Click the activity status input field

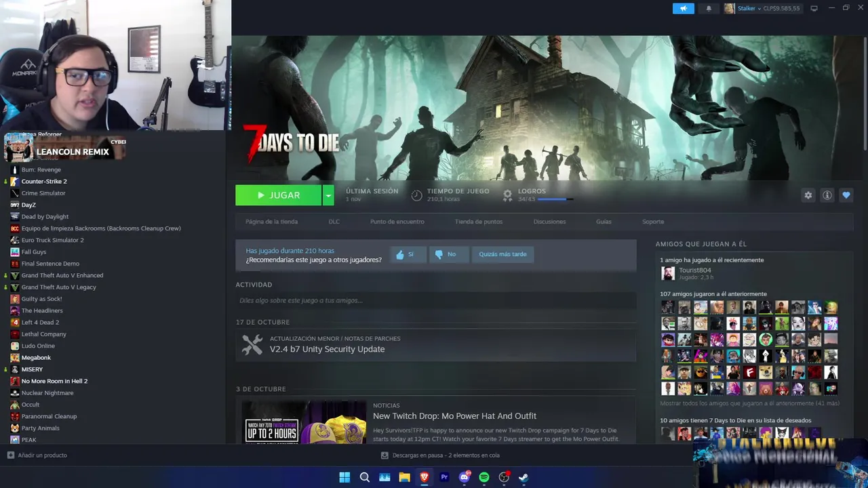pos(435,300)
